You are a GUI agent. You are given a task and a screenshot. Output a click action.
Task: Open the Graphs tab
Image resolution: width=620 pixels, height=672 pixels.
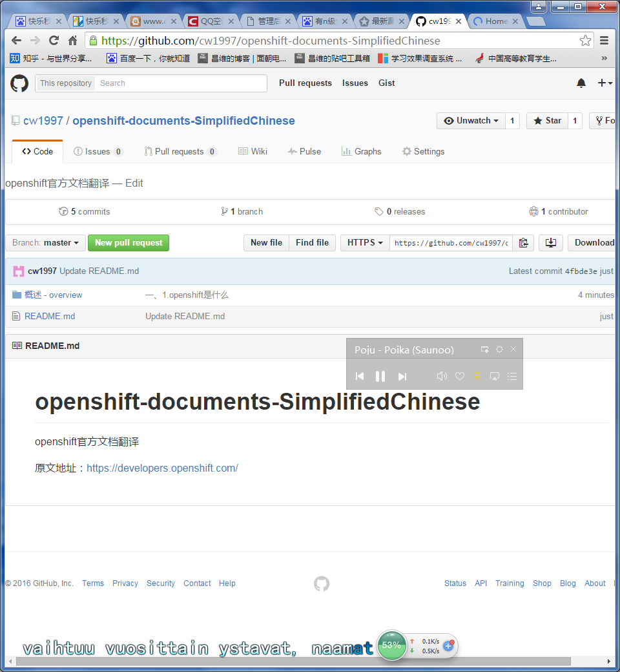362,151
